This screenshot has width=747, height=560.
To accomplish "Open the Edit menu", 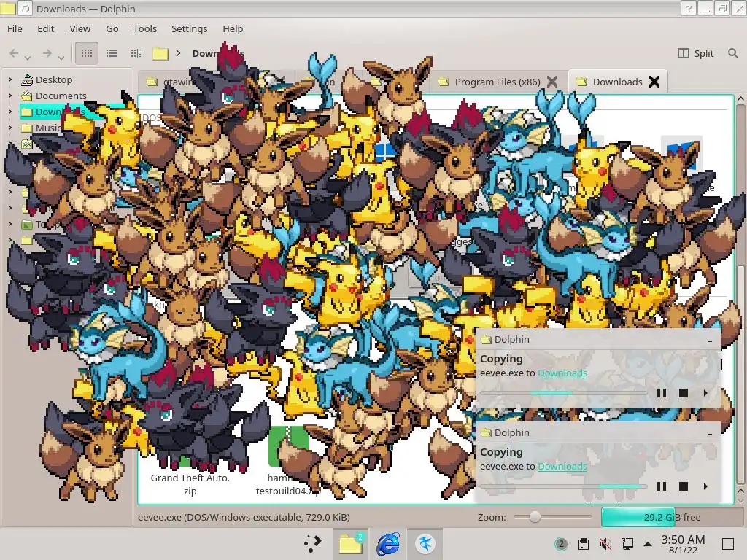I will click(46, 28).
